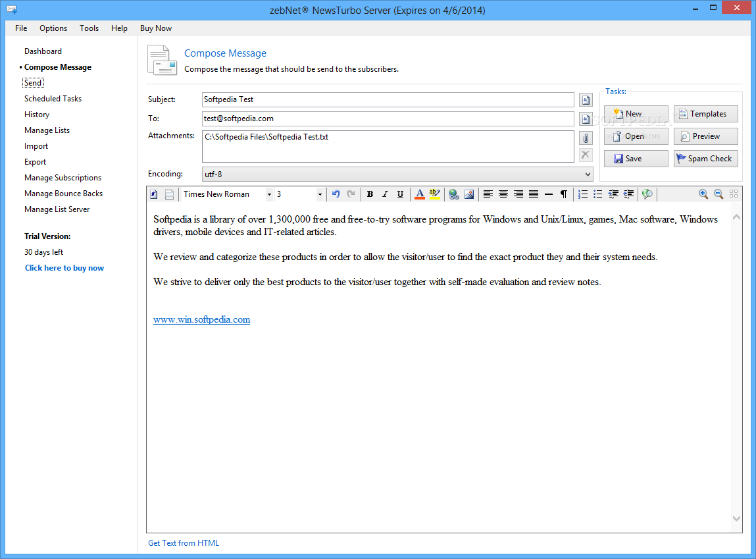Screen dimensions: 756x559
Task: Open Manage Subscriptions in the sidebar
Action: coord(63,178)
